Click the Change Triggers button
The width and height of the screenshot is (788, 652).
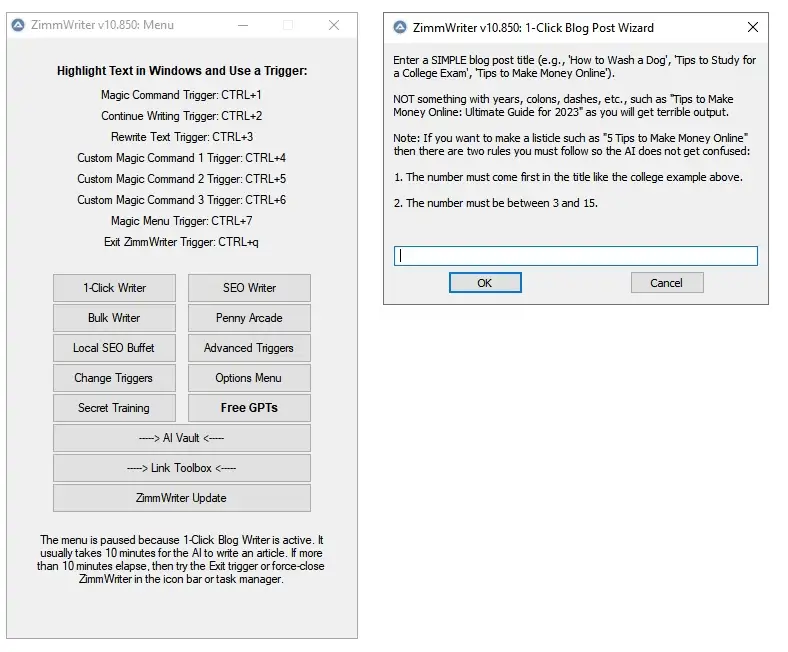pos(114,378)
